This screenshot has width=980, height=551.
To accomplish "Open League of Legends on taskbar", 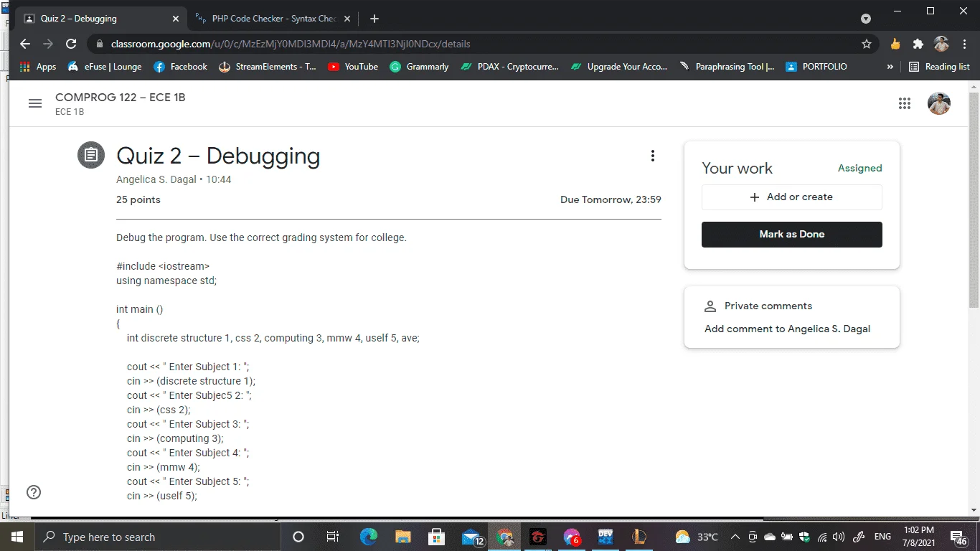I will 639,537.
